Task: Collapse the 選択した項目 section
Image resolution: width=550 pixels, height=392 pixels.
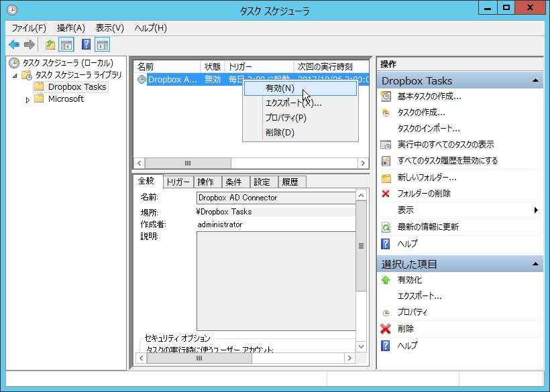Action: click(535, 264)
